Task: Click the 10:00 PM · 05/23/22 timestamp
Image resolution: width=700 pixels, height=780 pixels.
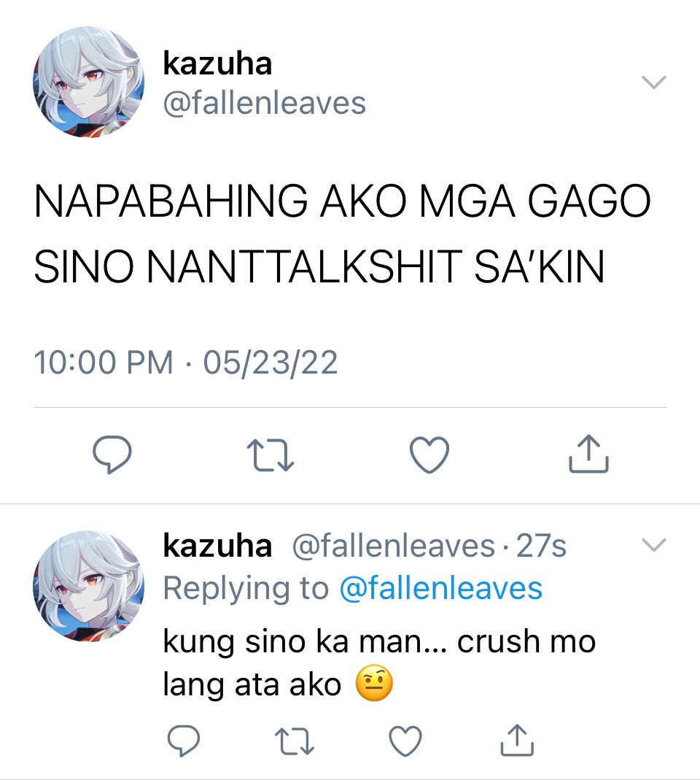Action: pos(186,362)
